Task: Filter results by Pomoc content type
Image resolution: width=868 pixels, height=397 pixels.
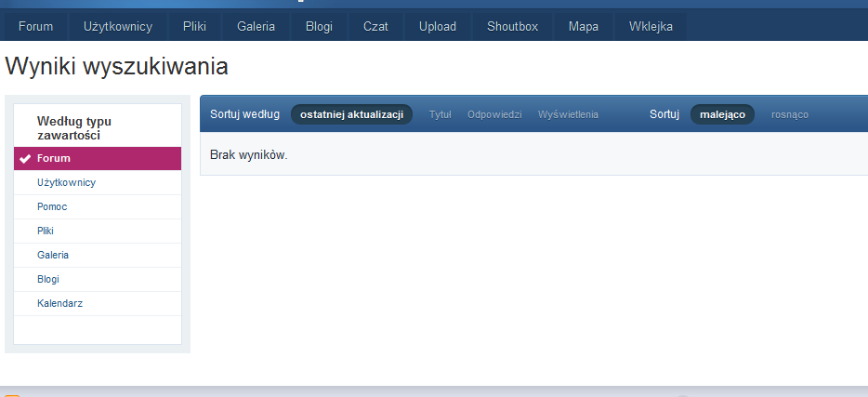Action: [x=52, y=206]
